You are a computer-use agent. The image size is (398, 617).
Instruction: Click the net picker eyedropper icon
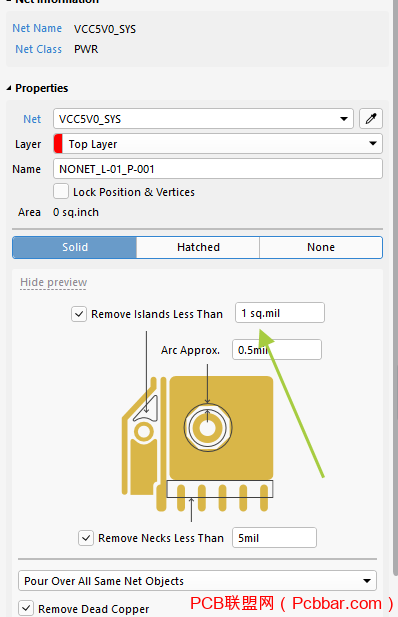coord(371,119)
